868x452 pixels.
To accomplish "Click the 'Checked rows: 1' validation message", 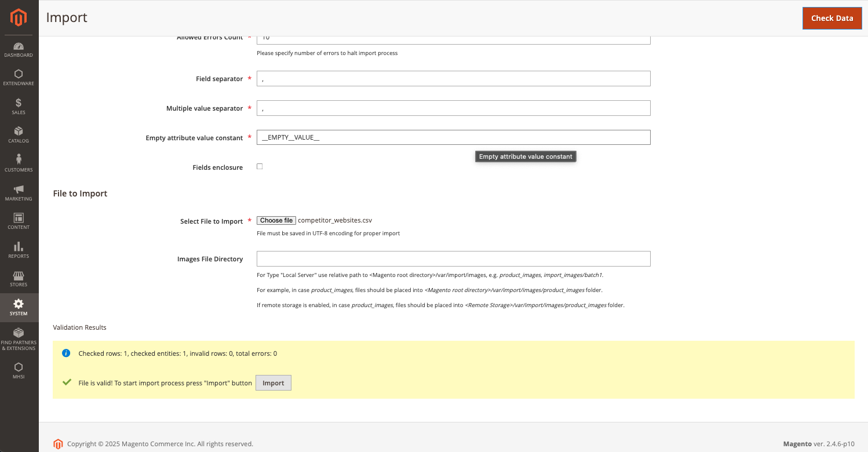I will point(177,353).
